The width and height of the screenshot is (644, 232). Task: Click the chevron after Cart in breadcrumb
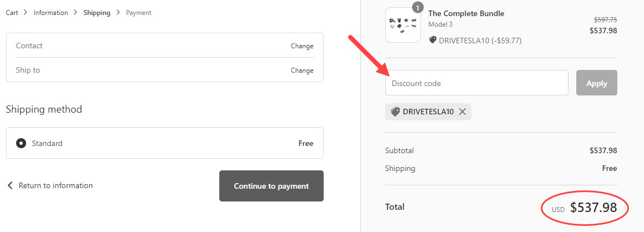26,13
